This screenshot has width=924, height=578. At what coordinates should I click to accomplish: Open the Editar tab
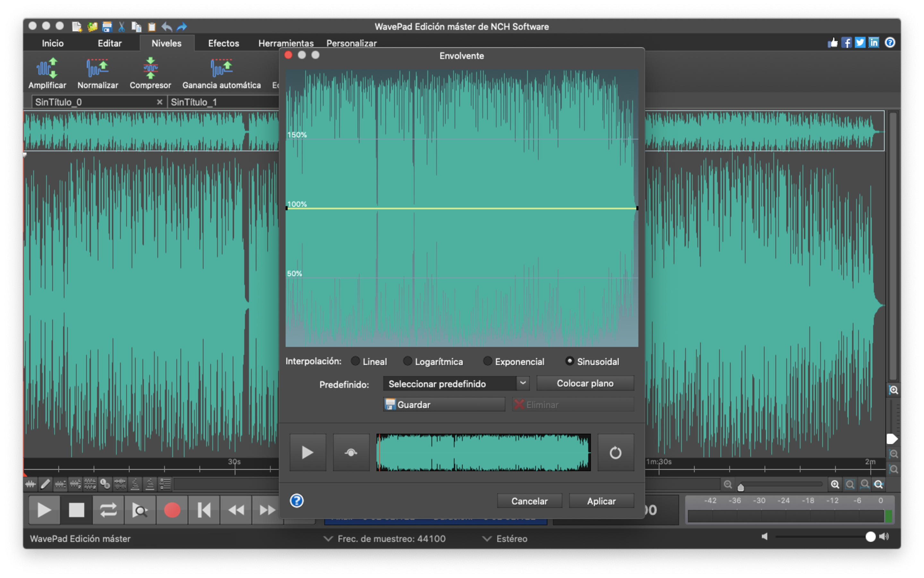(110, 43)
